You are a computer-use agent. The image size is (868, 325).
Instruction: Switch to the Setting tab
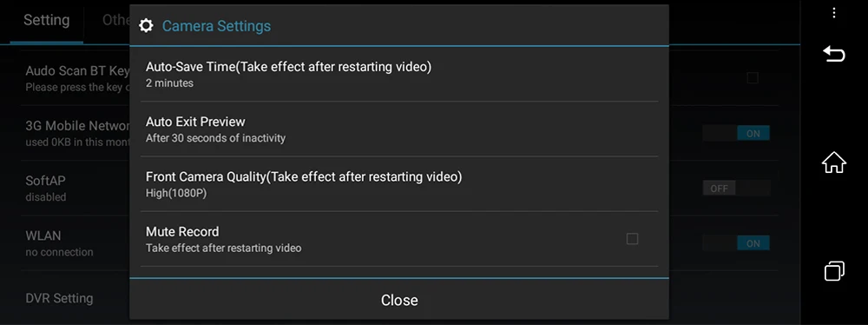tap(47, 21)
